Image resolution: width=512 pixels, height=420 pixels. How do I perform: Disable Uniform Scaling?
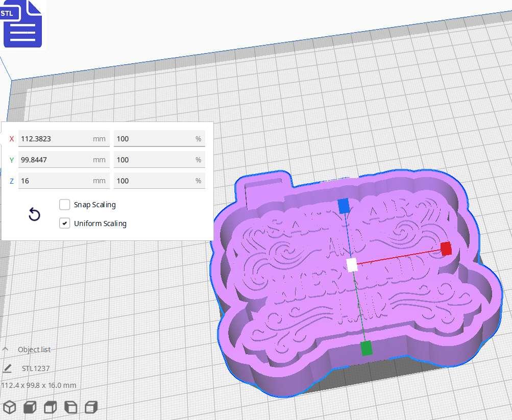pyautogui.click(x=64, y=224)
